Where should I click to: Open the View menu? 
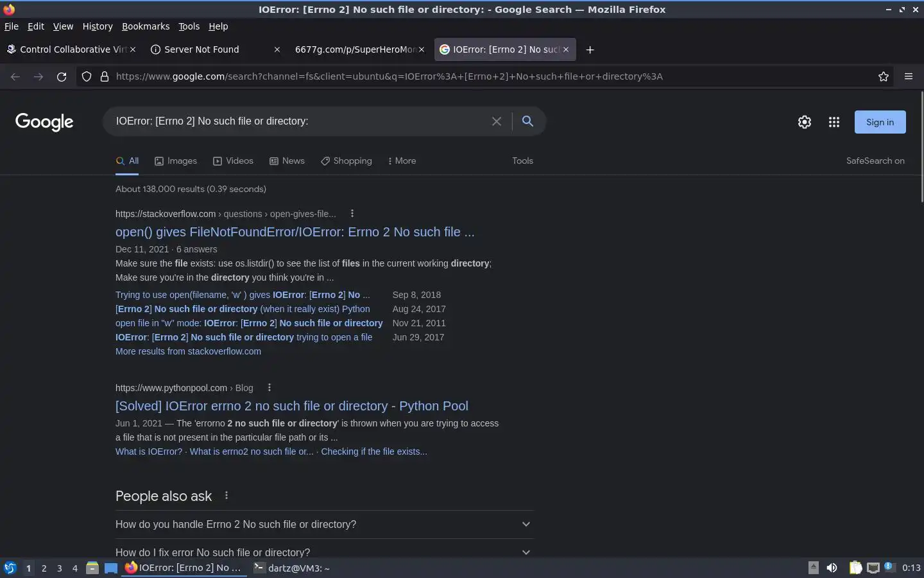pyautogui.click(x=63, y=26)
